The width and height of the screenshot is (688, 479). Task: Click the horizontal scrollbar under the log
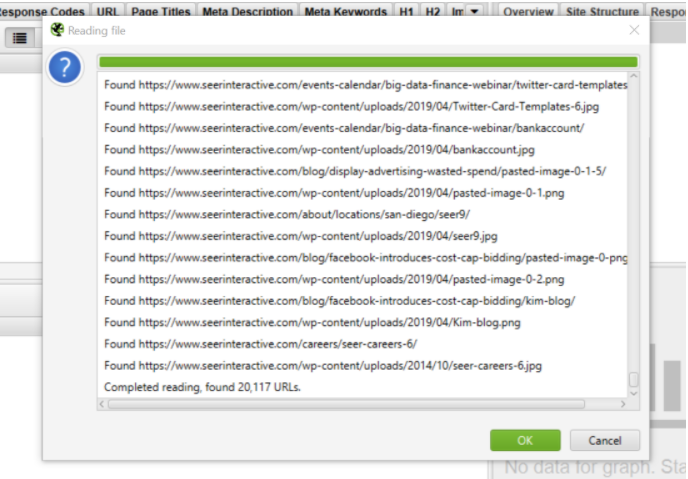pos(360,404)
